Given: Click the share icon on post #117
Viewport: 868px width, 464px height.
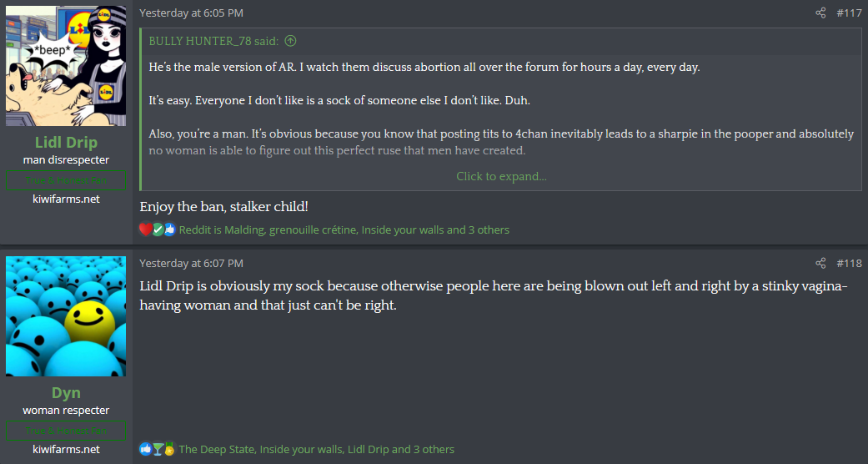Looking at the screenshot, I should [x=820, y=13].
